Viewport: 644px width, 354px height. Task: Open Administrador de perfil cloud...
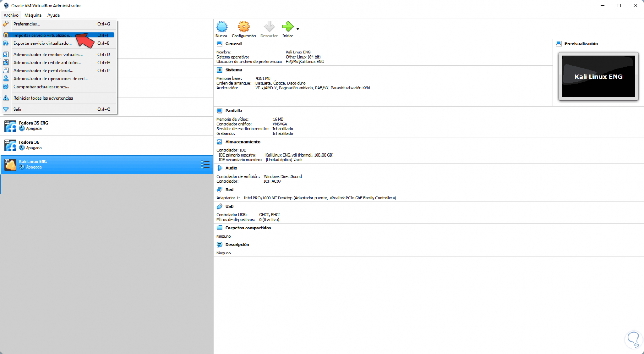[59, 71]
